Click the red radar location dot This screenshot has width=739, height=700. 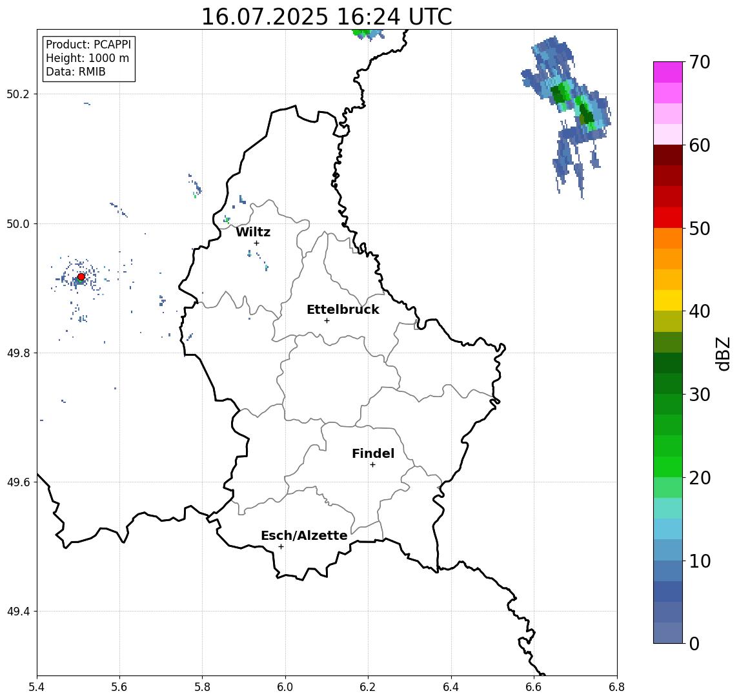point(81,277)
